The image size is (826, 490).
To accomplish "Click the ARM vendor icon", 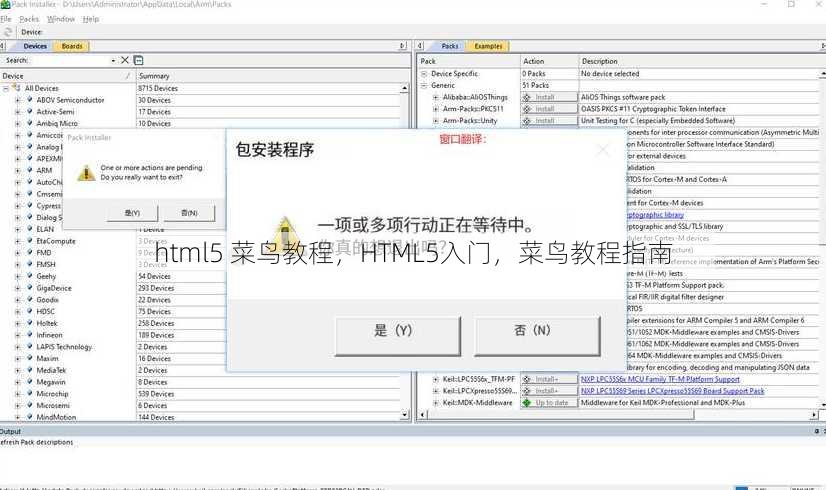I will [30, 170].
